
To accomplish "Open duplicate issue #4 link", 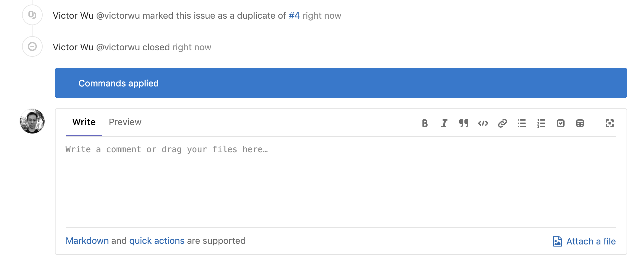I will click(x=294, y=15).
